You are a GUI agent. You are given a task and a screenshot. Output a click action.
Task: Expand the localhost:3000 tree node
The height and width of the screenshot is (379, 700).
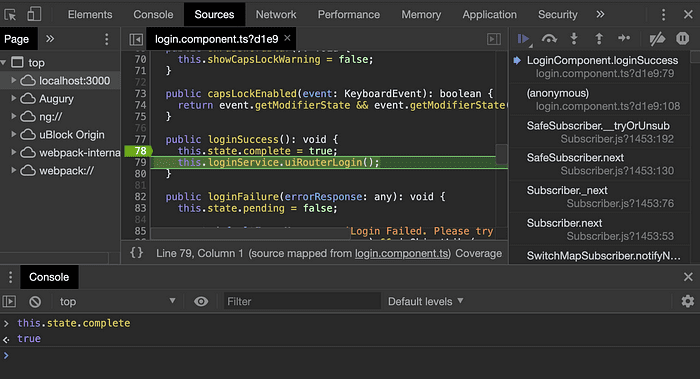point(13,80)
